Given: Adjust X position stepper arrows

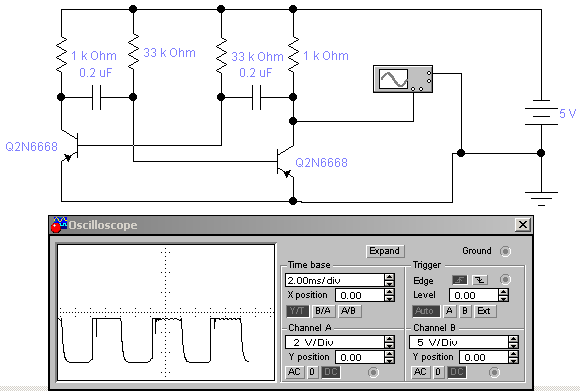Looking at the screenshot, I should 389,295.
